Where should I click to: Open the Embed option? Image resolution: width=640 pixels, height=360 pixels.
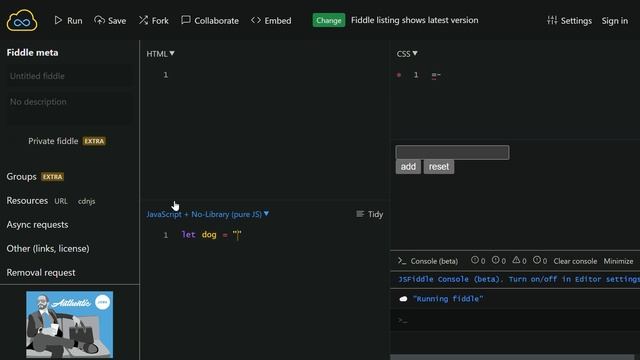271,20
